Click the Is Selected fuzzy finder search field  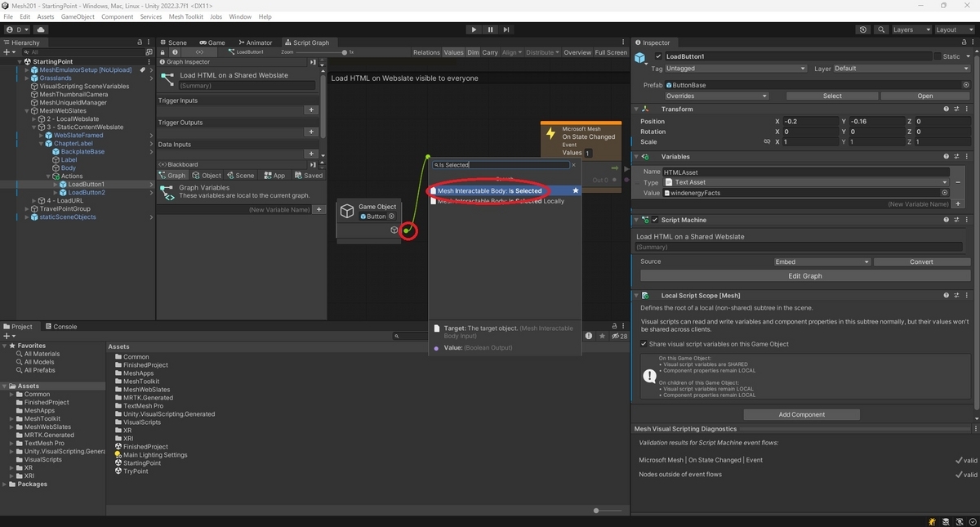[x=500, y=165]
